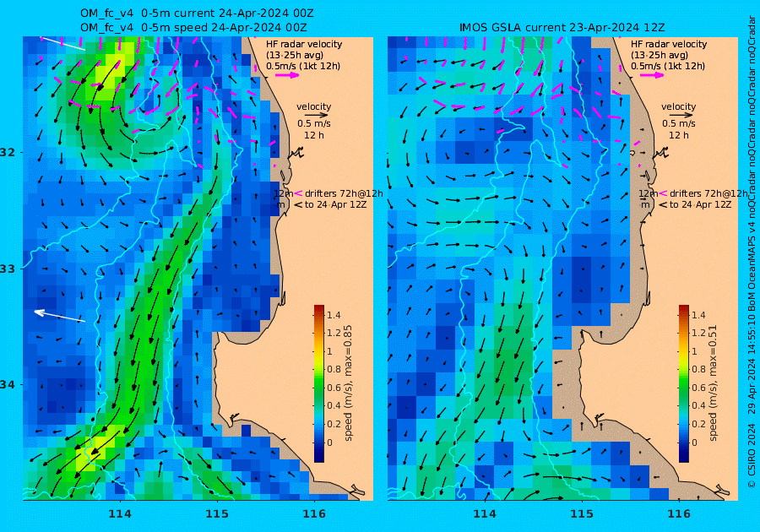Click the longitude 116 label under right map
The width and height of the screenshot is (760, 532).
click(x=679, y=513)
